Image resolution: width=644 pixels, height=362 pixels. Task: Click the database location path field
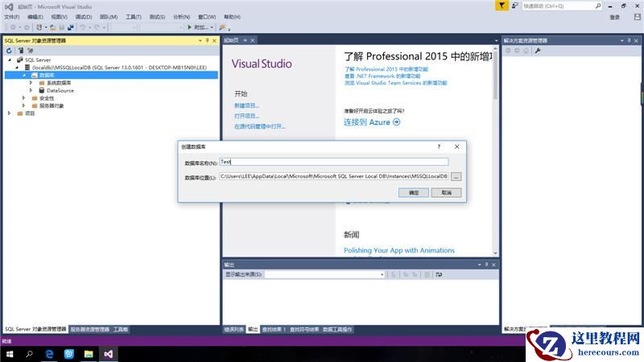(334, 176)
